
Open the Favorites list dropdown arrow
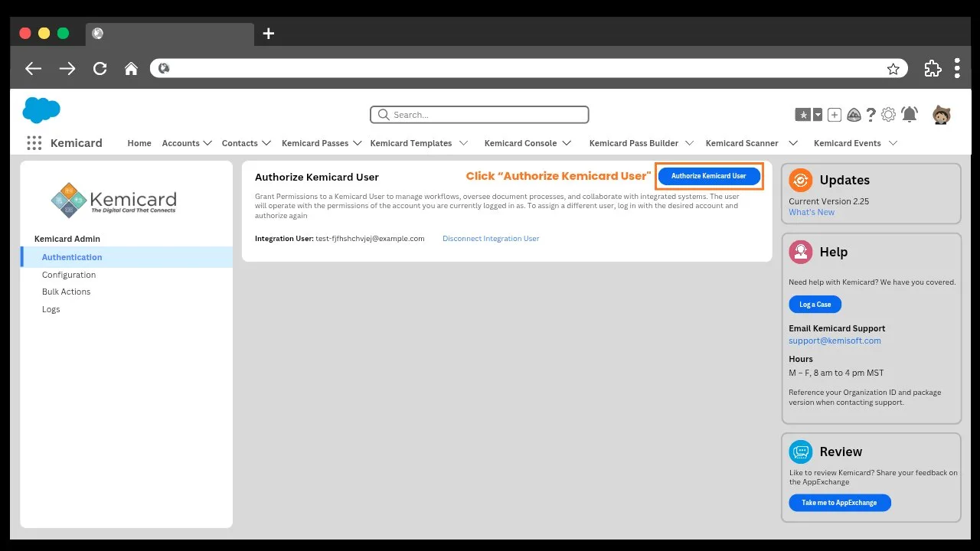[x=818, y=115]
